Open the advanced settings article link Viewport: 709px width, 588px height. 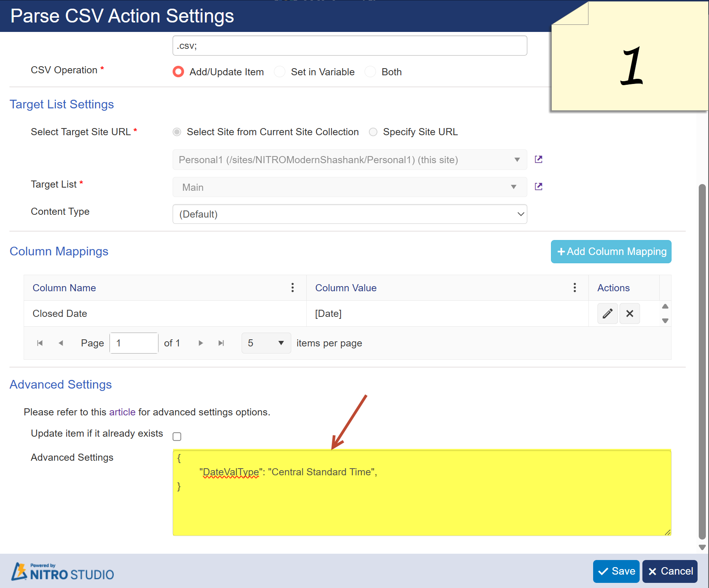122,412
